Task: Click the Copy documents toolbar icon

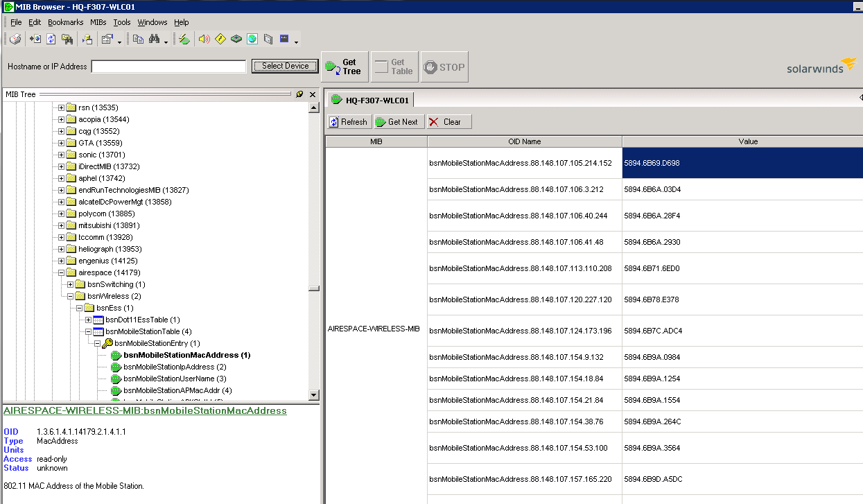Action: (x=138, y=40)
